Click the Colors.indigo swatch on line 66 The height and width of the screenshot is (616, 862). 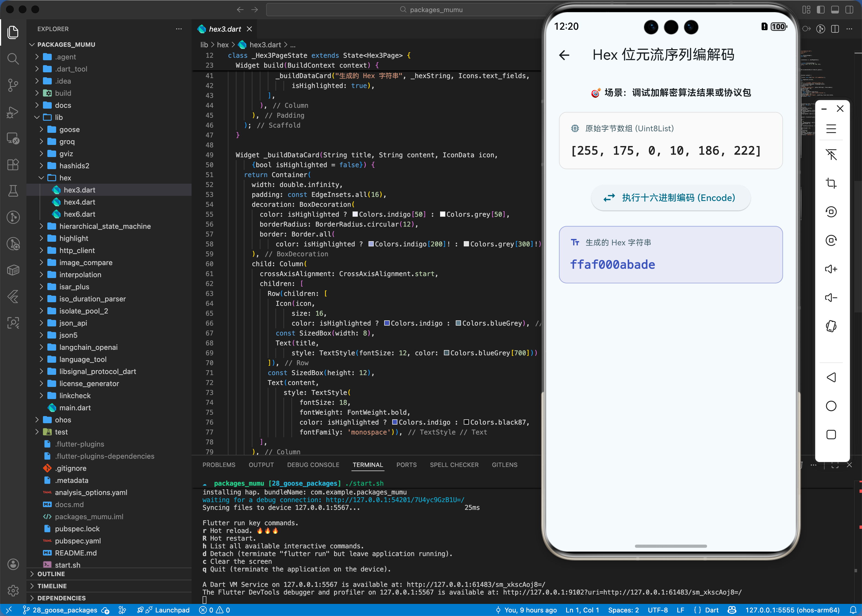point(387,323)
